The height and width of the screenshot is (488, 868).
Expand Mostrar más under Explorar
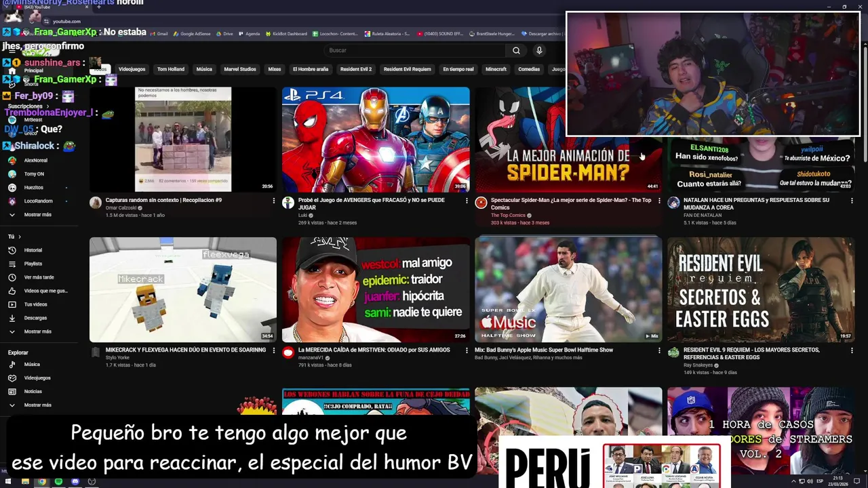[x=37, y=405]
